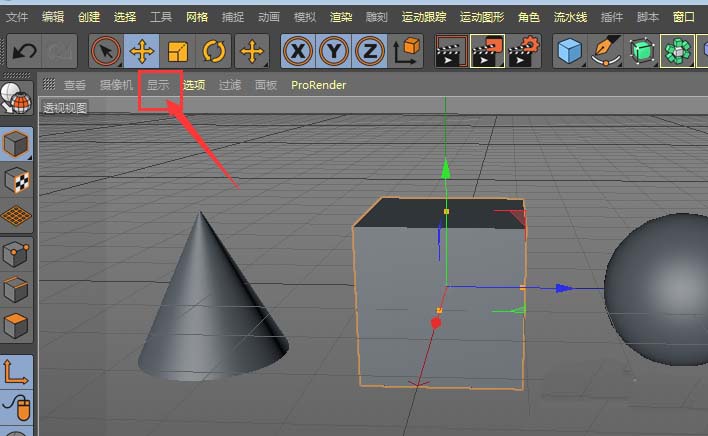Render to Picture Viewer
The image size is (708, 436).
(488, 51)
